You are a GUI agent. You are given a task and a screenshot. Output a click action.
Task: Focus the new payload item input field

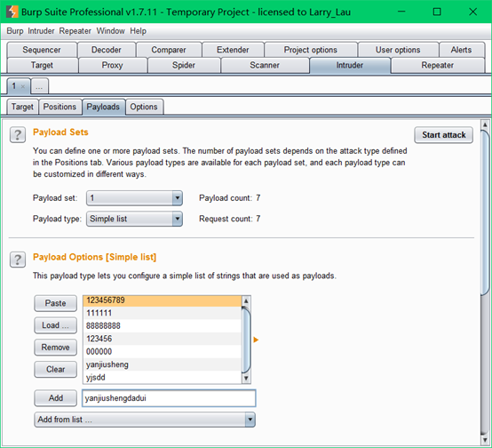[169, 398]
